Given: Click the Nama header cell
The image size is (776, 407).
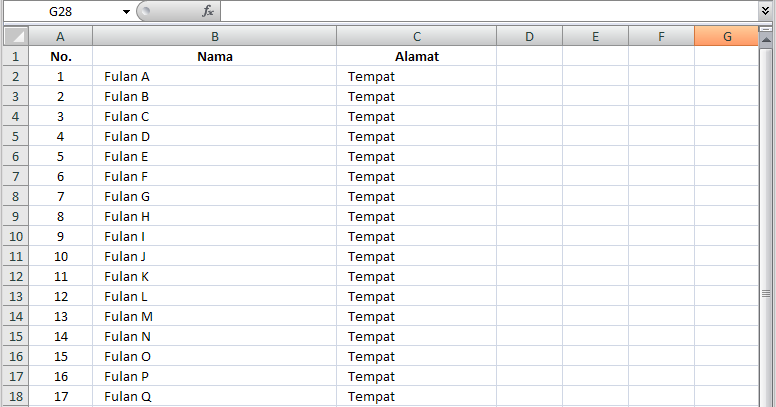Looking at the screenshot, I should (x=215, y=56).
